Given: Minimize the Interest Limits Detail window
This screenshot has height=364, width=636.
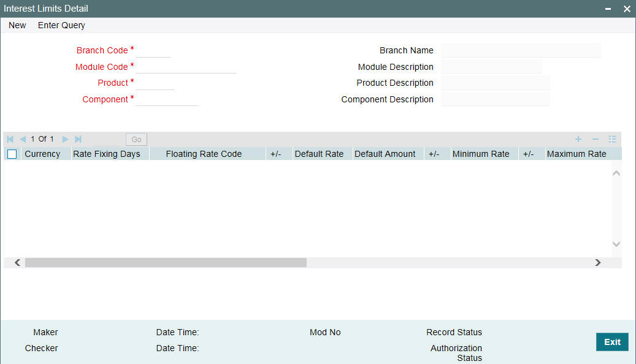Looking at the screenshot, I should 608,9.
